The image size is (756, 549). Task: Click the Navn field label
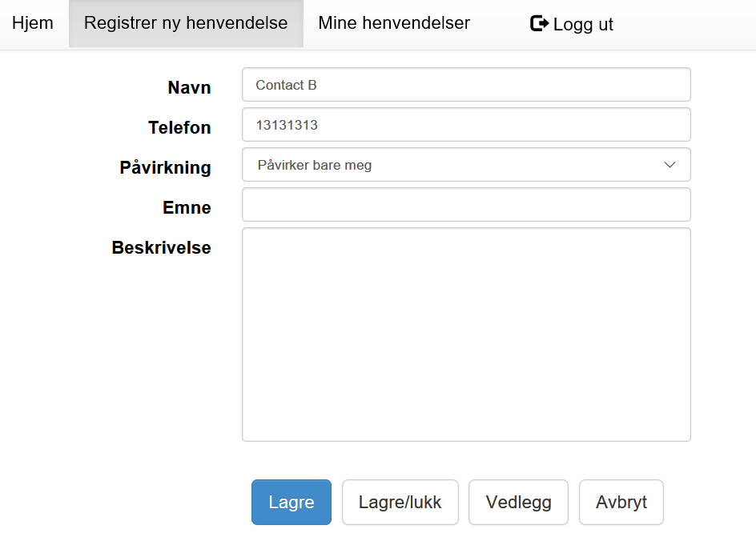(x=189, y=88)
